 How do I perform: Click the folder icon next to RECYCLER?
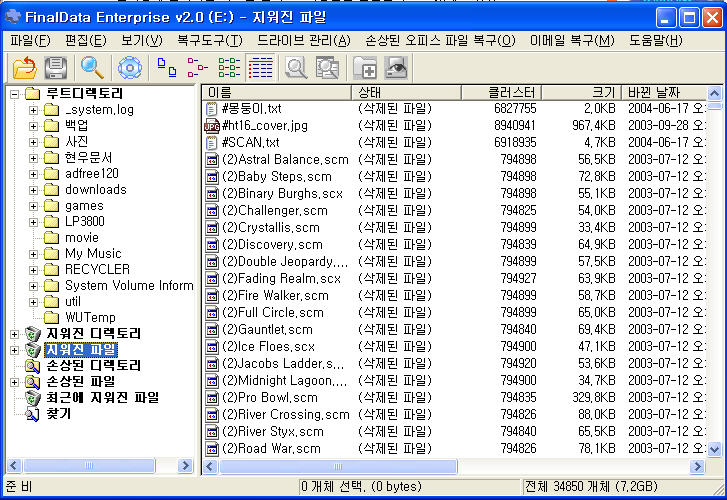(51, 269)
